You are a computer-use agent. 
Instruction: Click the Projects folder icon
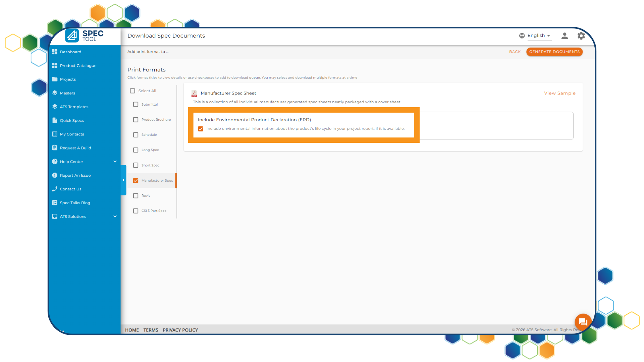[x=55, y=79]
